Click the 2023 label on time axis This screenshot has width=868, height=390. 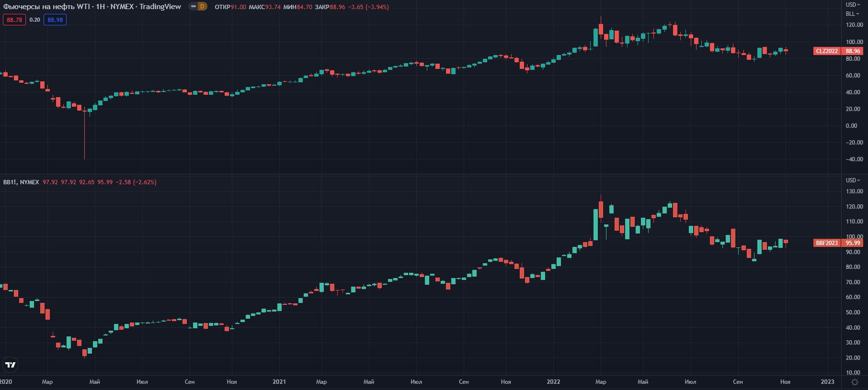(827, 382)
